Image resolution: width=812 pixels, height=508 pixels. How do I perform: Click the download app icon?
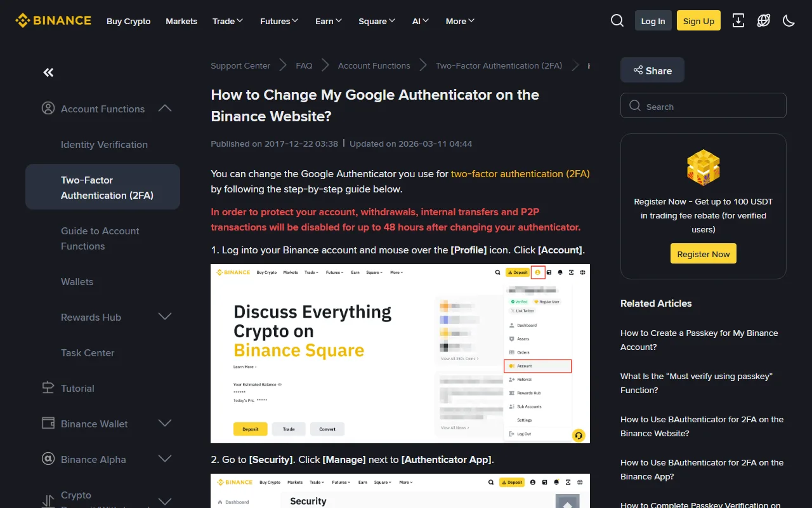click(738, 21)
